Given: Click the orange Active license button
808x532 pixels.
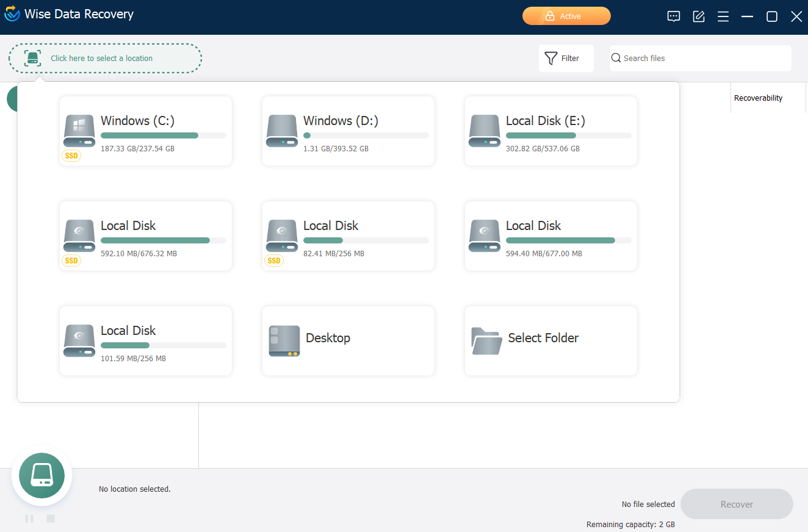Looking at the screenshot, I should point(566,16).
